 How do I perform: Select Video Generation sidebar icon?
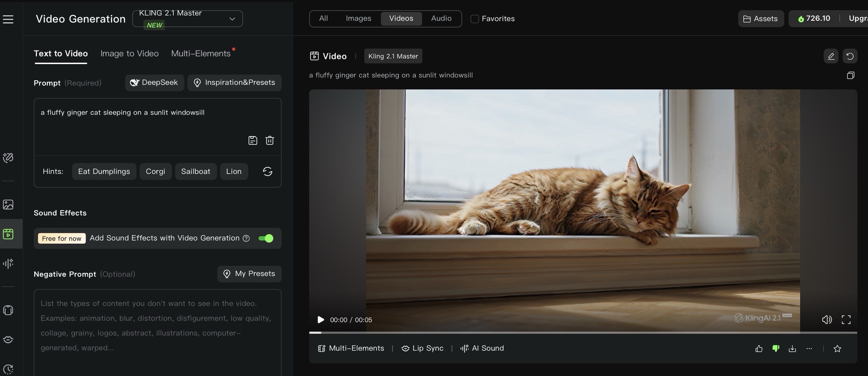[8, 234]
